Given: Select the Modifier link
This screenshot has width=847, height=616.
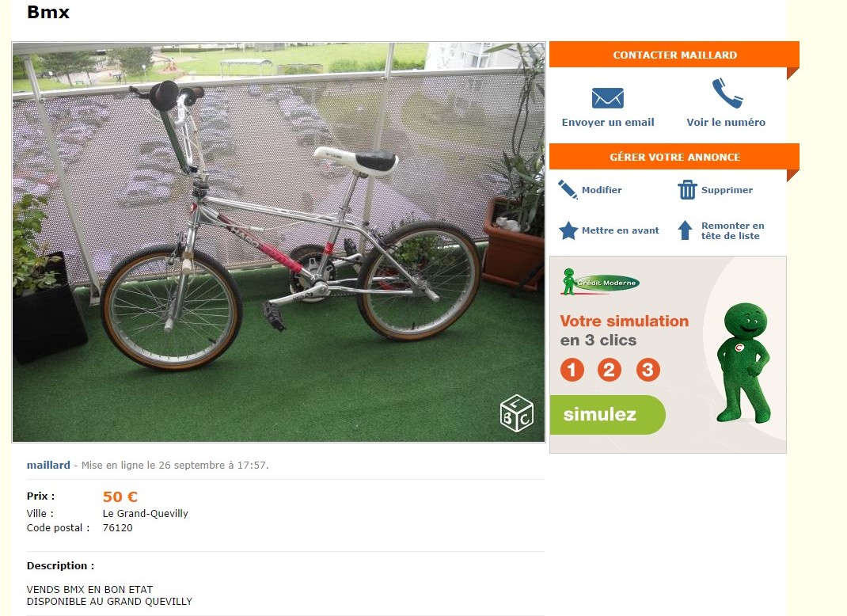Looking at the screenshot, I should [x=602, y=190].
